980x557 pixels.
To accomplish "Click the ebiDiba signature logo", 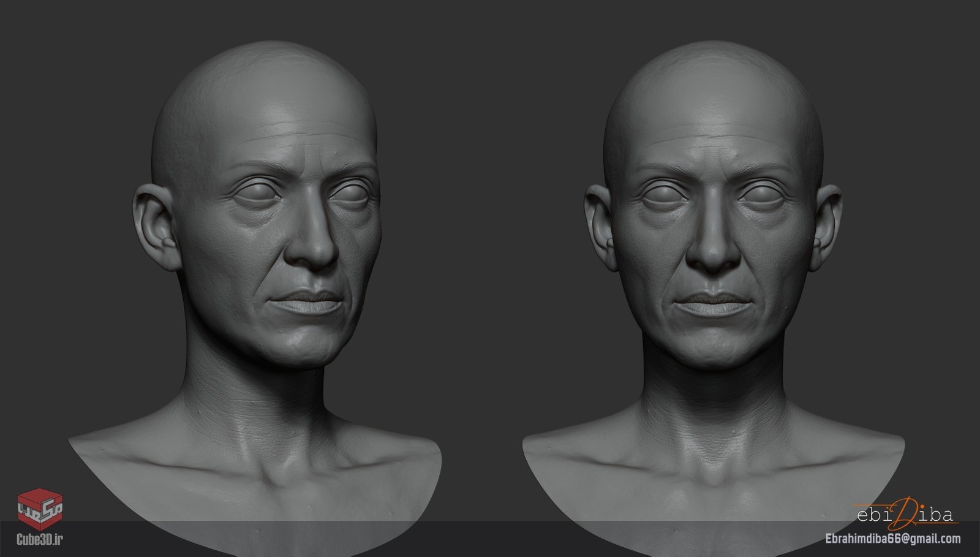I will [x=906, y=514].
